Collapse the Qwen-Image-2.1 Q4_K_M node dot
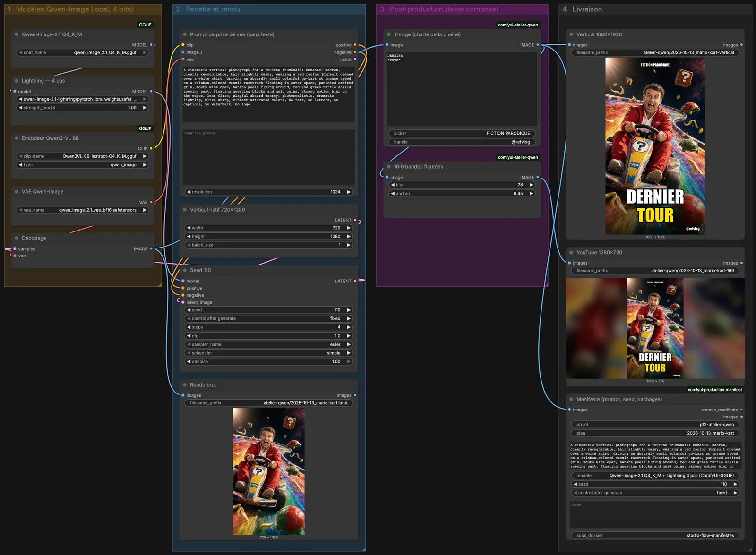Viewport: 756px width, 555px height. (17, 34)
